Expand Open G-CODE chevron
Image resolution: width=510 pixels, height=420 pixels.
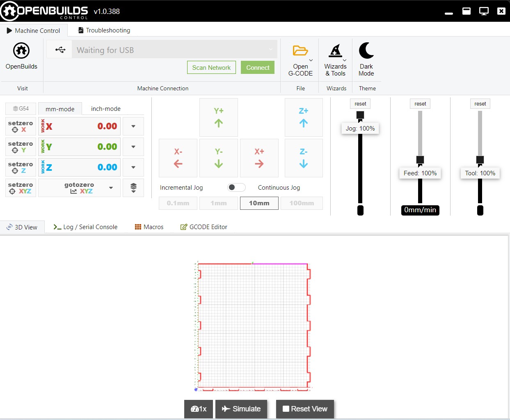(311, 60)
